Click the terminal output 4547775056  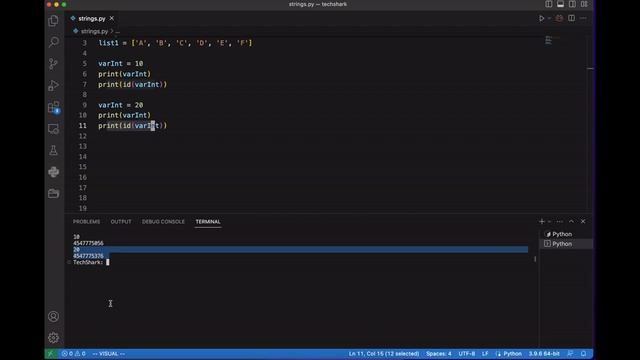[89, 243]
